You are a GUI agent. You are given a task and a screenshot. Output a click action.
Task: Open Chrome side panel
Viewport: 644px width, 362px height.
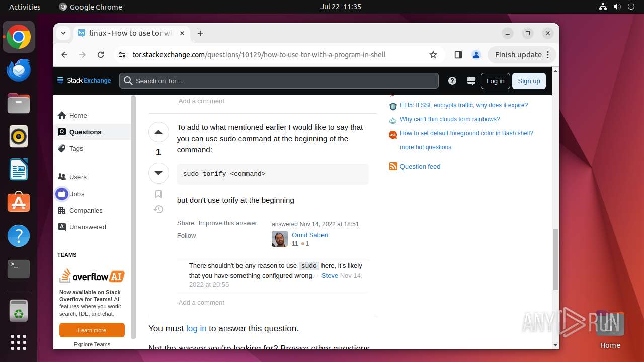tap(458, 55)
